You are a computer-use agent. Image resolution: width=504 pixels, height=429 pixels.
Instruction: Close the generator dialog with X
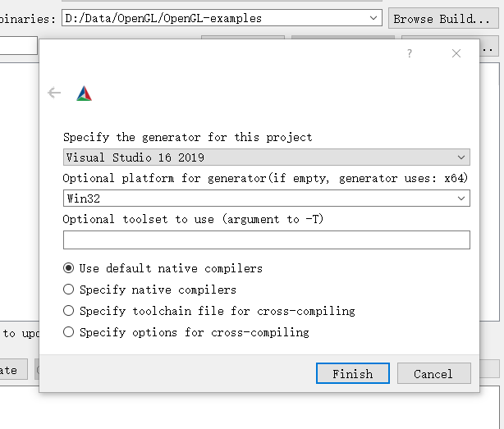[456, 54]
